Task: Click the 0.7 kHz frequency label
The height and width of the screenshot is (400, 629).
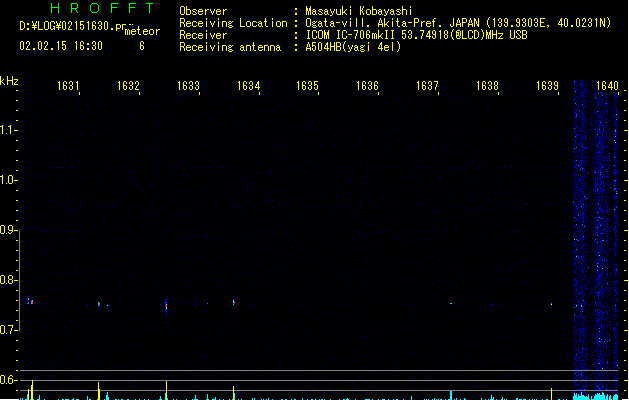Action: [x=7, y=330]
